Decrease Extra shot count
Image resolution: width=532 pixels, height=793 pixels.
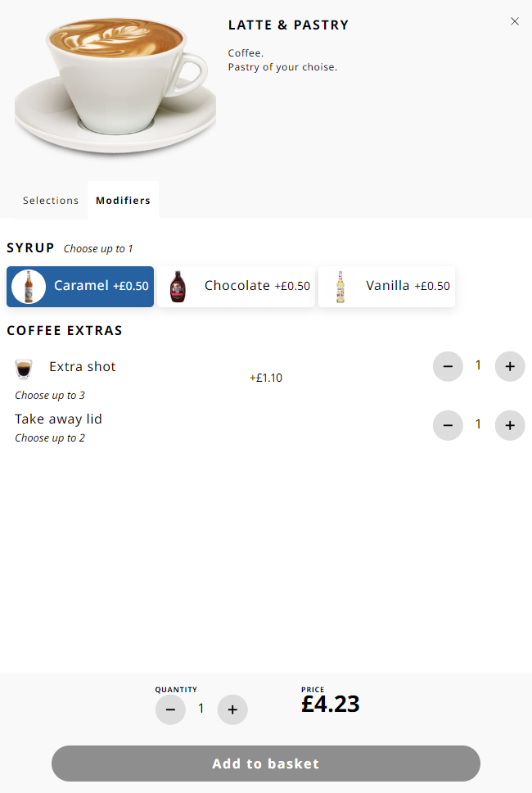449,366
